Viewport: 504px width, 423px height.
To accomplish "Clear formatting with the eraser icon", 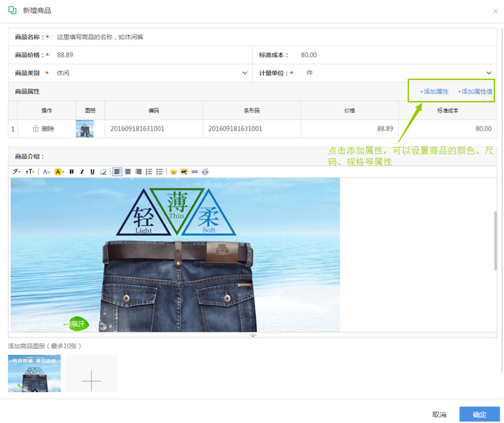I will (104, 172).
